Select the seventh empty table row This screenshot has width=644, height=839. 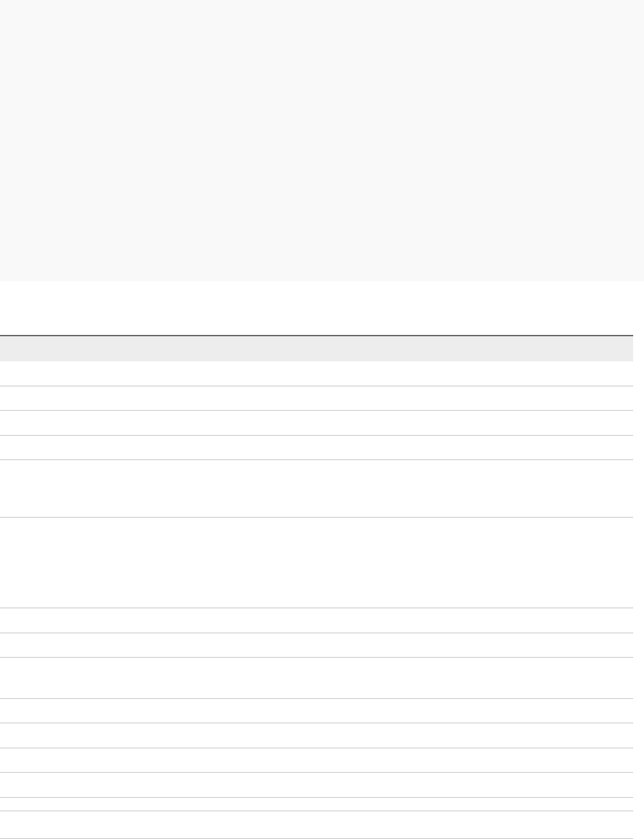[x=317, y=620]
